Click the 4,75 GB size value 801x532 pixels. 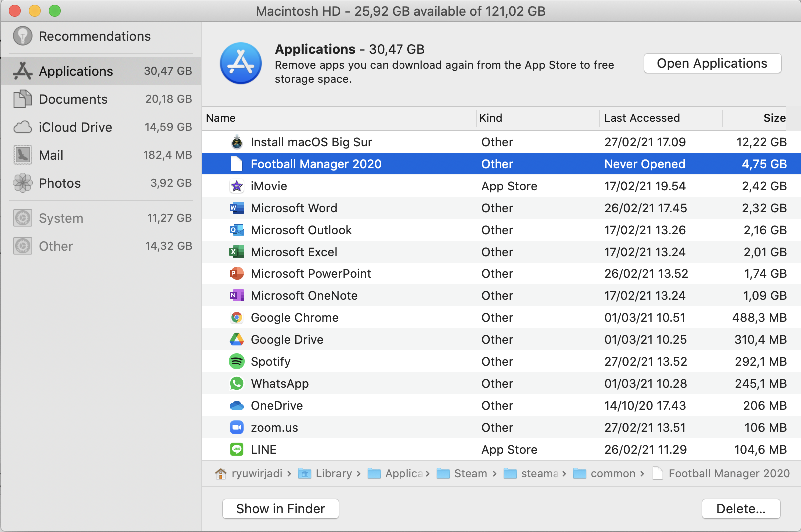pos(764,164)
